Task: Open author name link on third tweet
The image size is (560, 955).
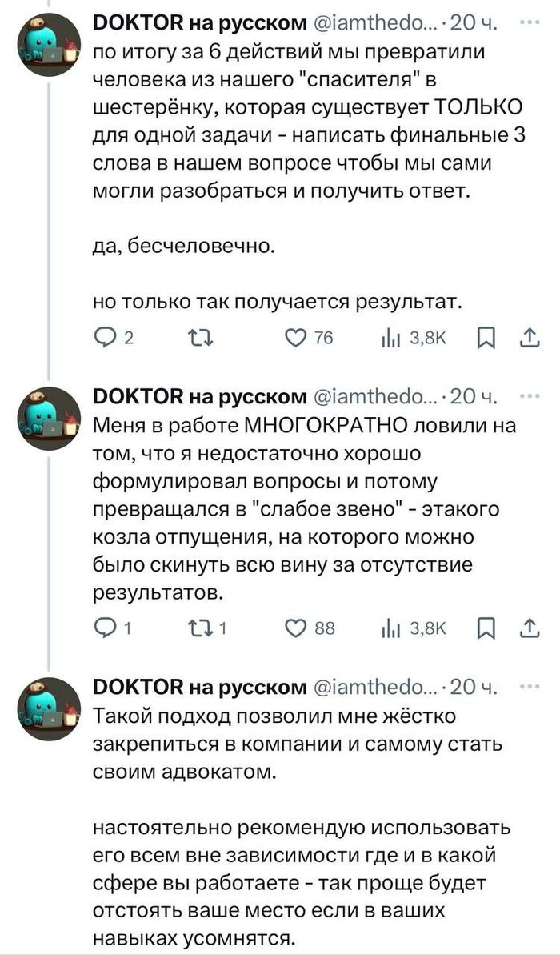Action: click(x=200, y=687)
